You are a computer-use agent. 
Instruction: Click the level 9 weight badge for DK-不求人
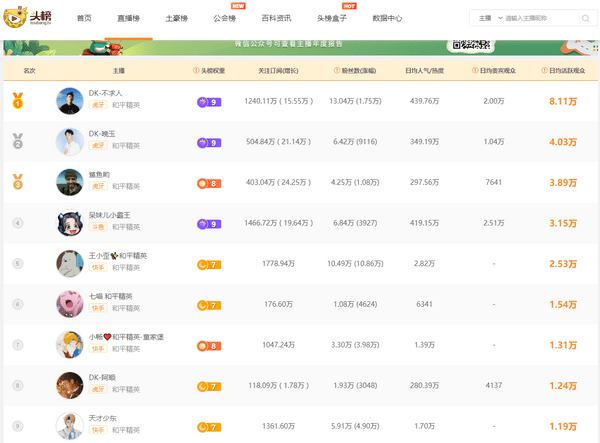coord(209,102)
